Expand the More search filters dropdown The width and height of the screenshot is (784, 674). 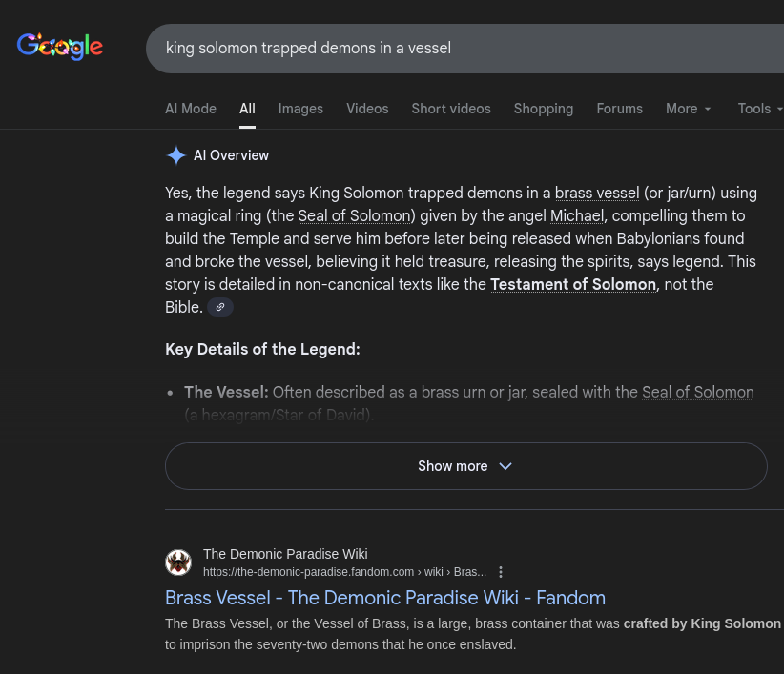click(688, 109)
